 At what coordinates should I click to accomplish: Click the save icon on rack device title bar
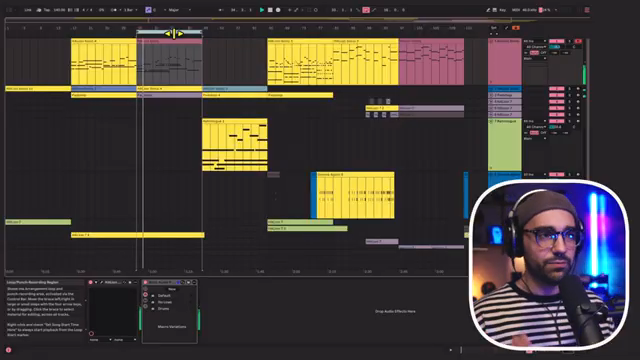pos(189,282)
